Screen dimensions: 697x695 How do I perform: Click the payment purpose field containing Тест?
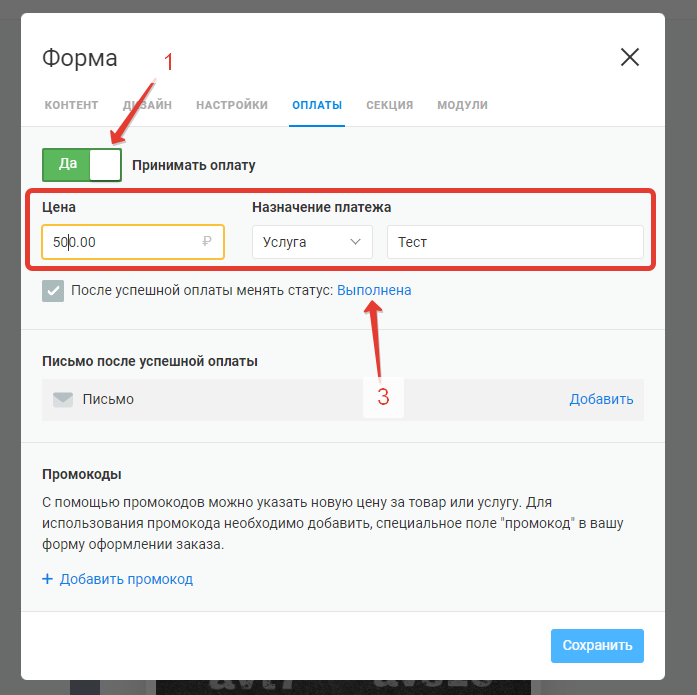coord(515,242)
